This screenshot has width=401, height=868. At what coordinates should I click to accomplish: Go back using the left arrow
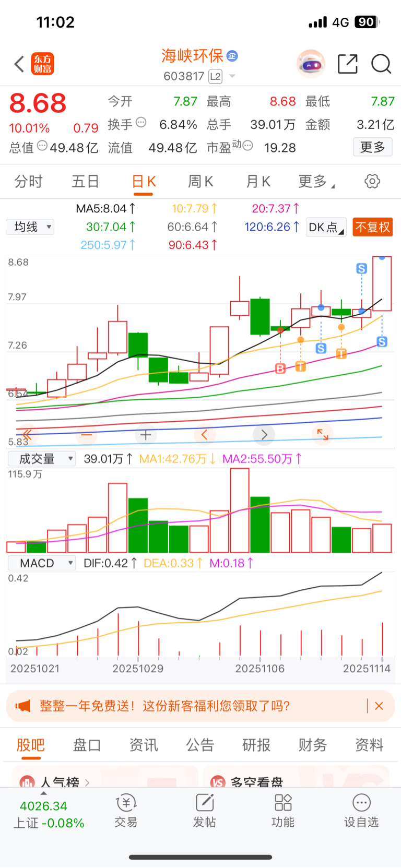(x=19, y=64)
